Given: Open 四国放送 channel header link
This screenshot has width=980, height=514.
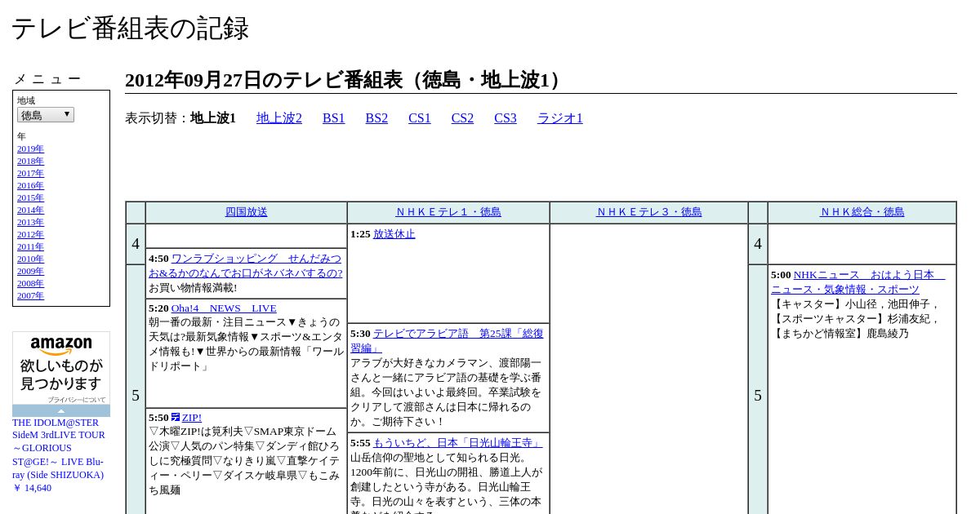Looking at the screenshot, I should pos(247,212).
